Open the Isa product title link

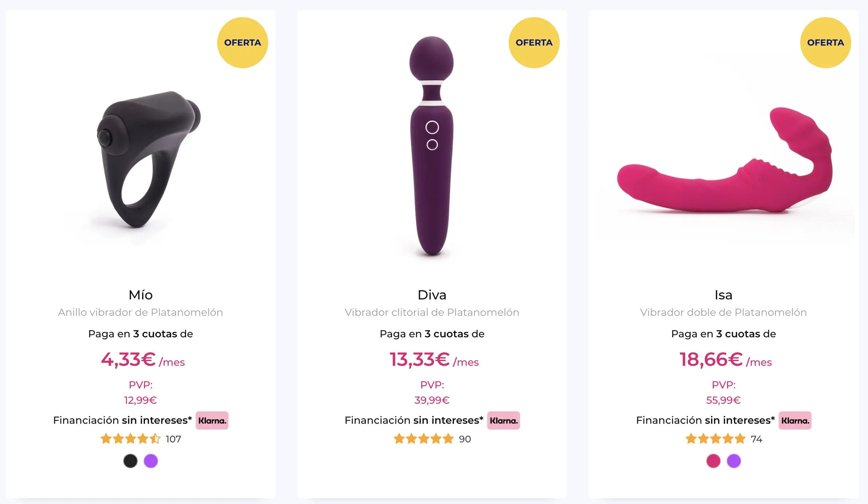tap(724, 295)
